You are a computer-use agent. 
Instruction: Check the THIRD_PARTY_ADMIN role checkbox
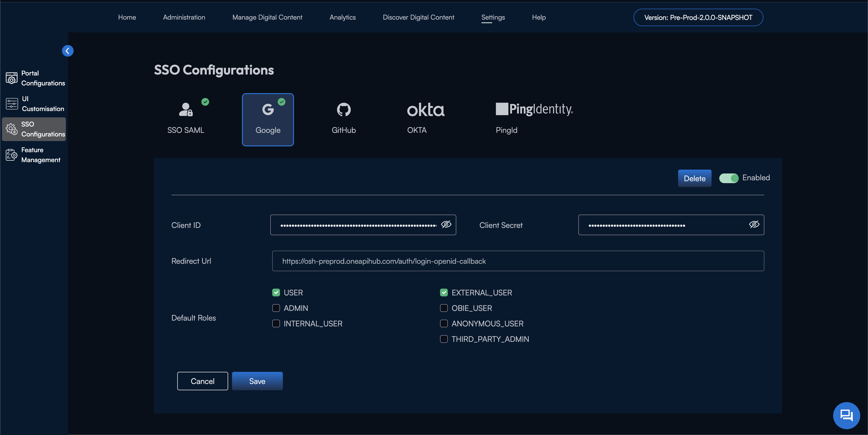(x=444, y=339)
